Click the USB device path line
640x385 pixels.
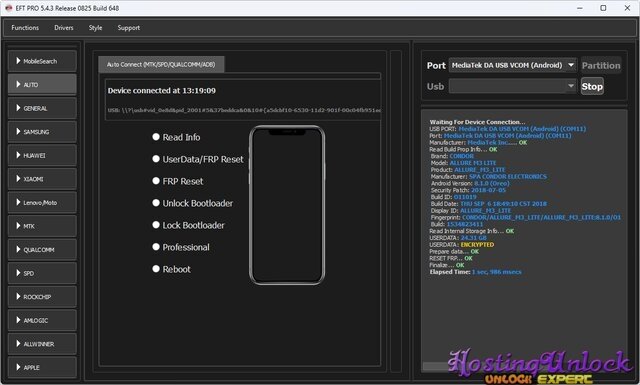tap(244, 110)
